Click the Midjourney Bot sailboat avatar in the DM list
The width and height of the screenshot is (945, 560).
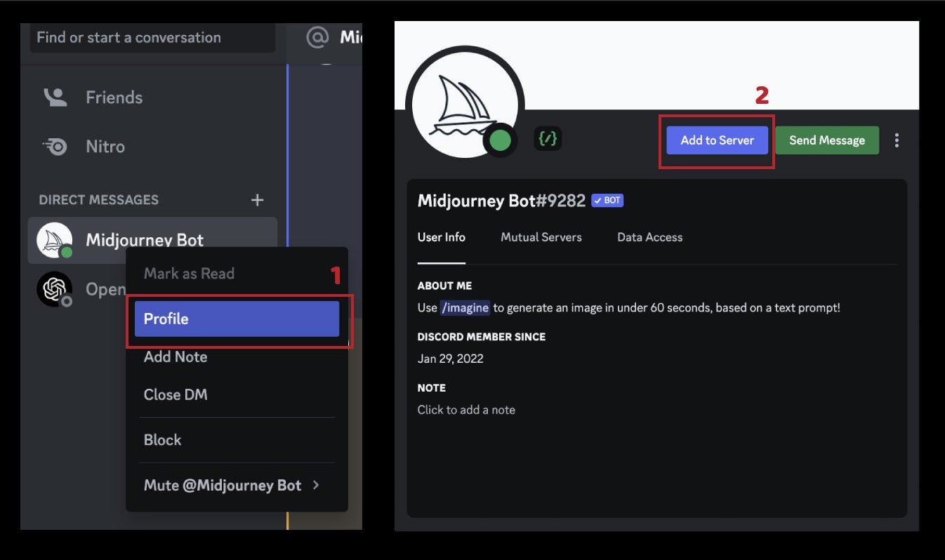55,240
